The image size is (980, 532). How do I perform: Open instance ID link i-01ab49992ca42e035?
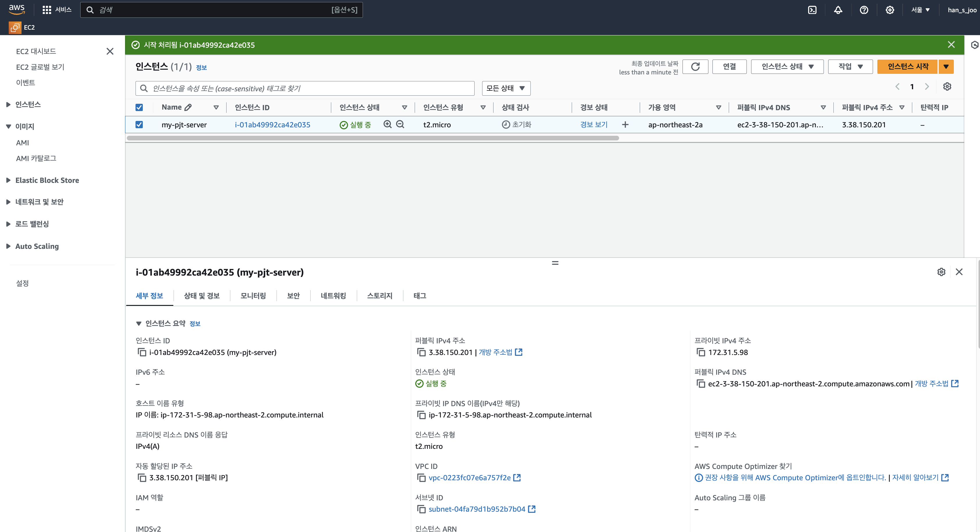pos(272,125)
